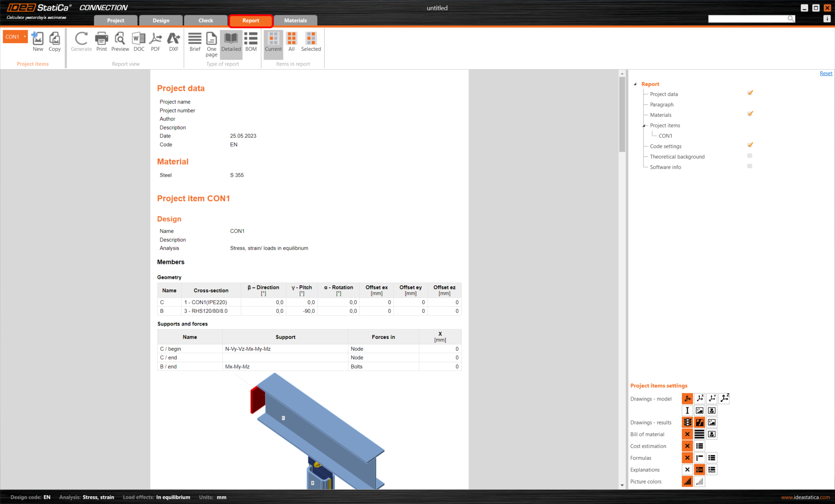Select the BOM report type

pyautogui.click(x=251, y=42)
